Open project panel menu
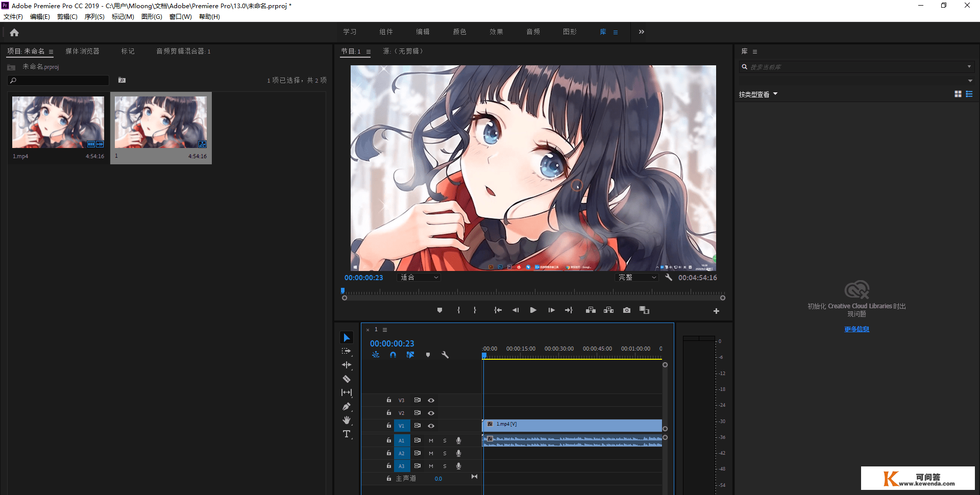980x495 pixels. [51, 52]
